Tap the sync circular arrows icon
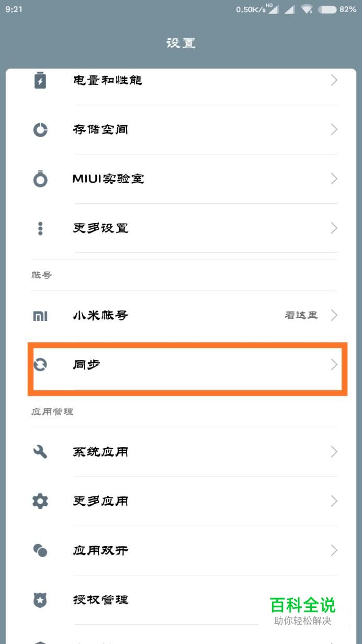 40,365
